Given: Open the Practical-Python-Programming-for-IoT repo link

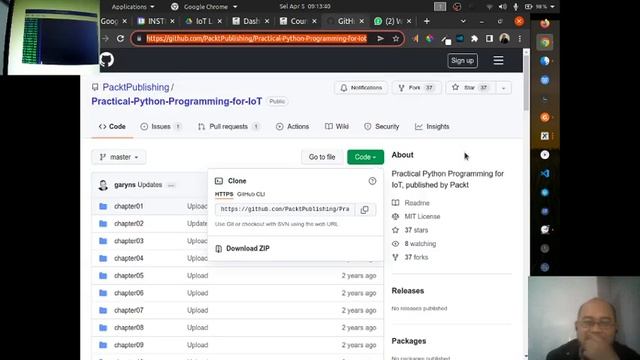Looking at the screenshot, I should [177, 101].
